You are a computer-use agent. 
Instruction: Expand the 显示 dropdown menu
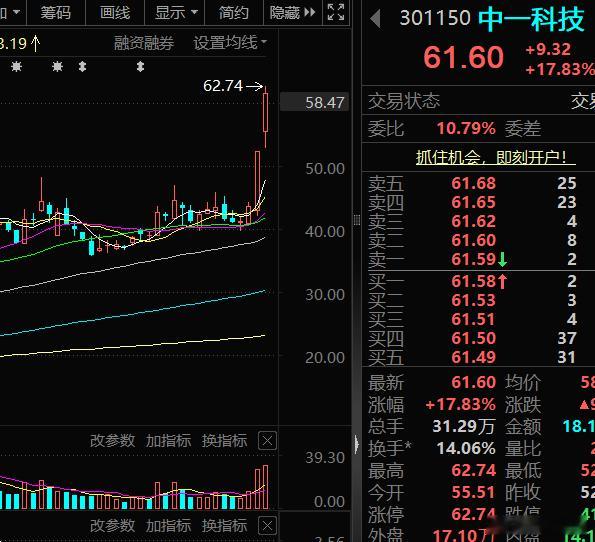point(176,13)
